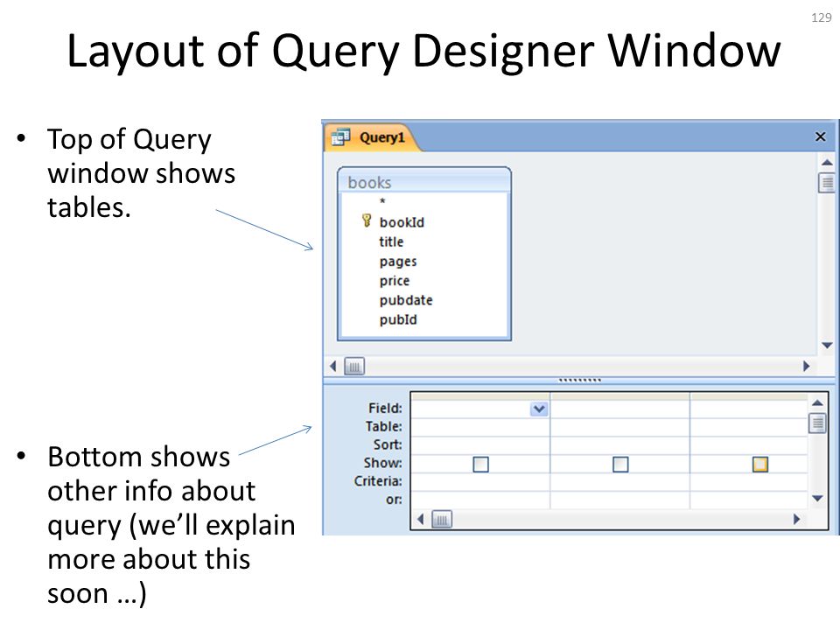The height and width of the screenshot is (630, 840).
Task: Click the Sort cell in first grid column
Action: [x=480, y=445]
